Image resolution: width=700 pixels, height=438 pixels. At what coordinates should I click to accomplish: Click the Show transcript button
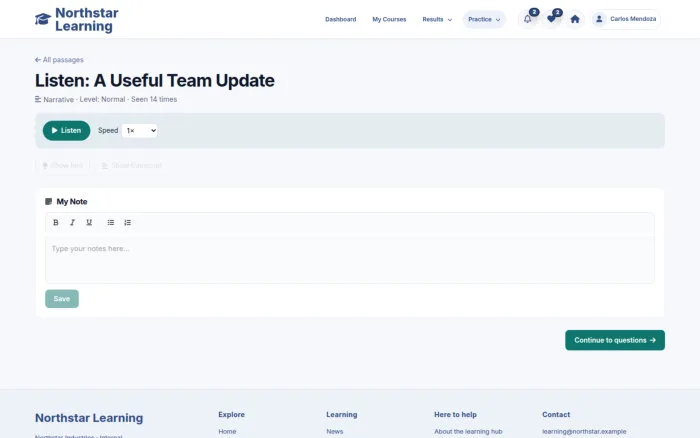[x=132, y=166]
